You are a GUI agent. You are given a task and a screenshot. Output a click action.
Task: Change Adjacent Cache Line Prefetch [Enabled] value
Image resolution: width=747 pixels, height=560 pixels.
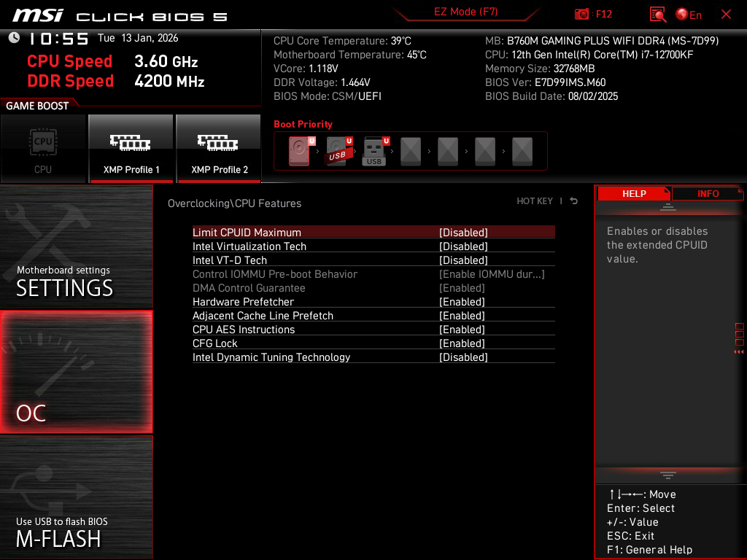click(462, 315)
